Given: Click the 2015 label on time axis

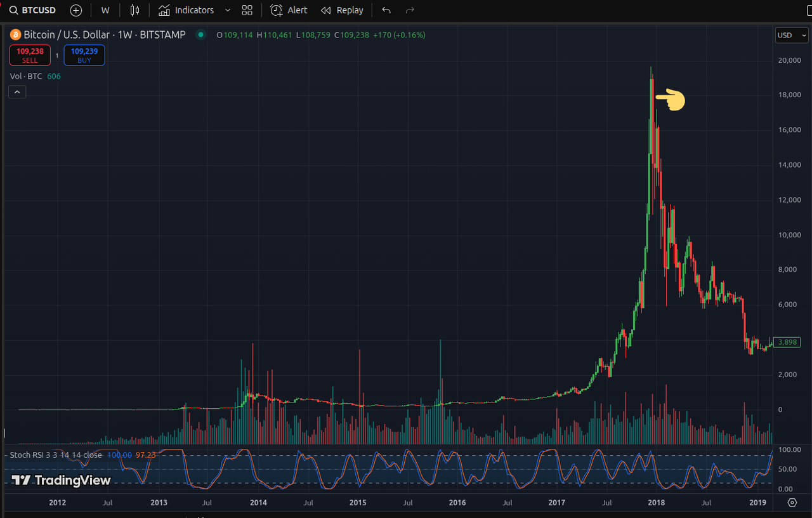Looking at the screenshot, I should (358, 503).
